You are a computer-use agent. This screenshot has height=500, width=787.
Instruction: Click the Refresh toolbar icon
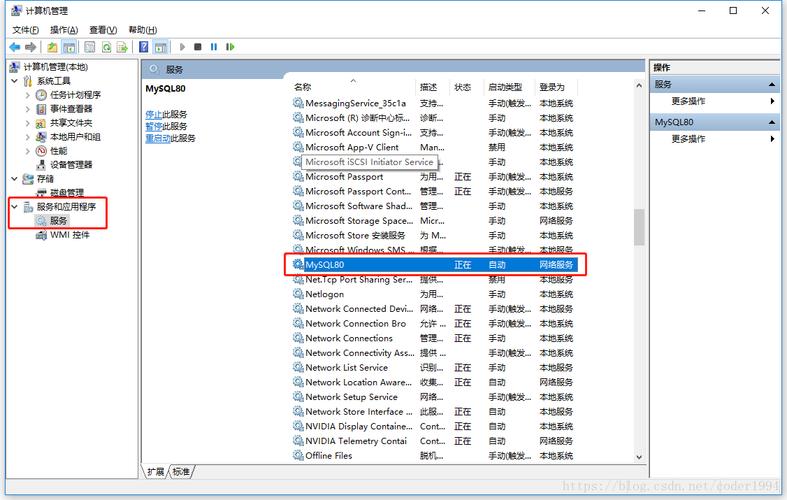pyautogui.click(x=106, y=47)
